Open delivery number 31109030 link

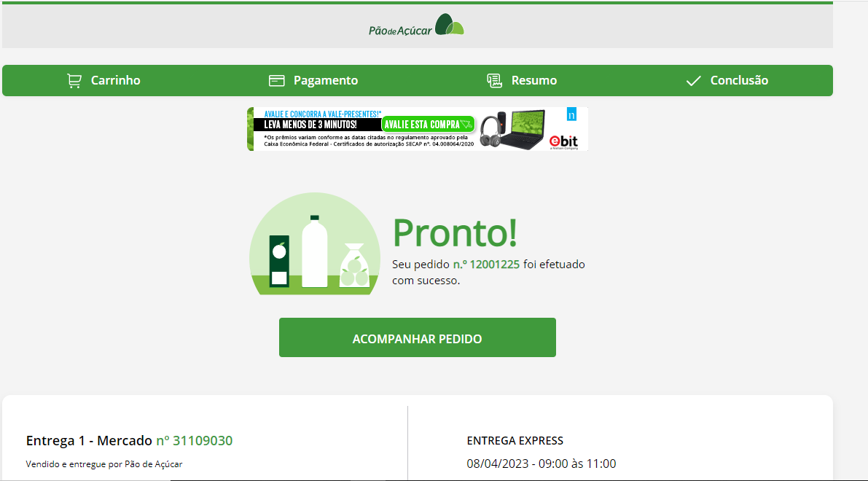coord(195,441)
